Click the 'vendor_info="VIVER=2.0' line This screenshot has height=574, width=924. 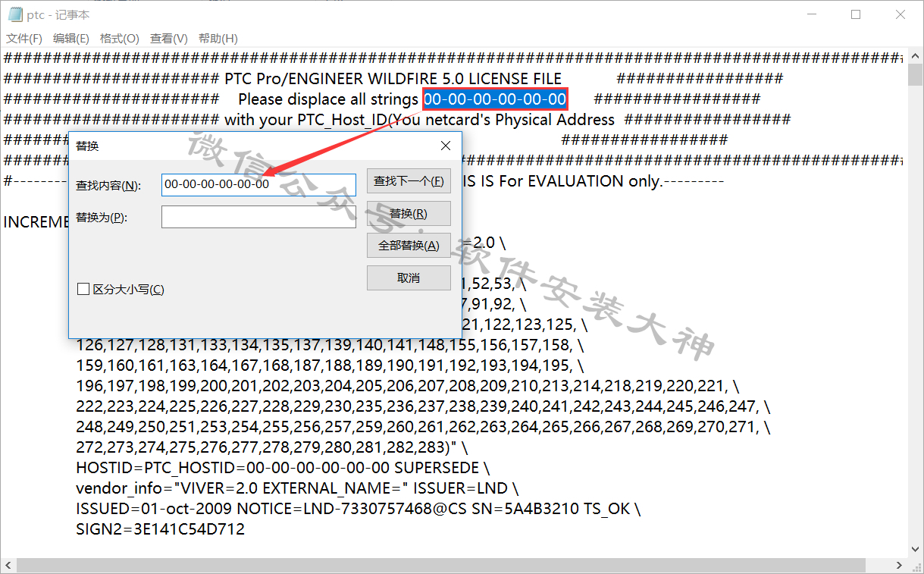point(297,488)
